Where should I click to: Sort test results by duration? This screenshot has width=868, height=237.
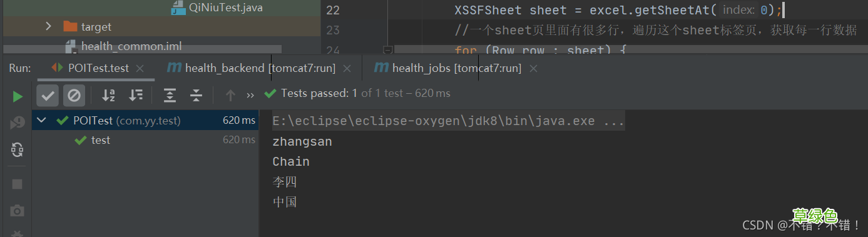pos(136,95)
